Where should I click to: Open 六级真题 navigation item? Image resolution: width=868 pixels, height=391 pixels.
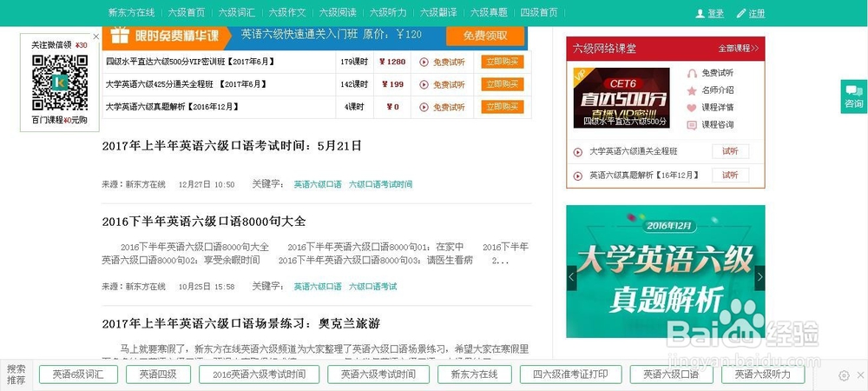tap(489, 13)
